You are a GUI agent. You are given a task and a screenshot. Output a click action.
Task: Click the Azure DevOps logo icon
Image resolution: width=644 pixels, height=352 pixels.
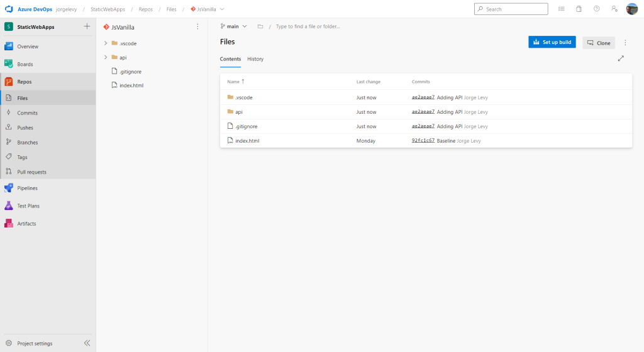click(x=9, y=9)
